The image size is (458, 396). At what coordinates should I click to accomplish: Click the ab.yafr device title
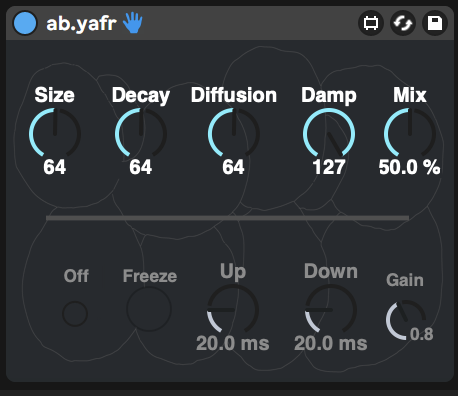81,24
